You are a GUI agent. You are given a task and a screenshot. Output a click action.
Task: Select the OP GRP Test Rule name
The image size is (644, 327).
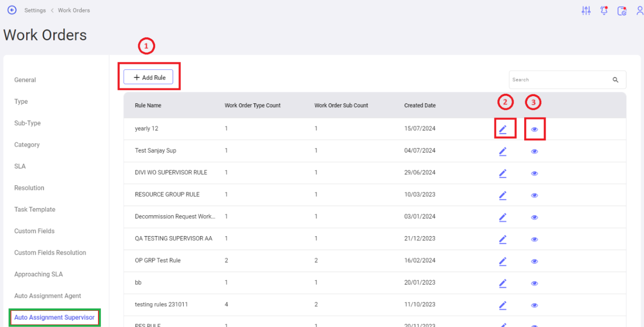coord(158,260)
